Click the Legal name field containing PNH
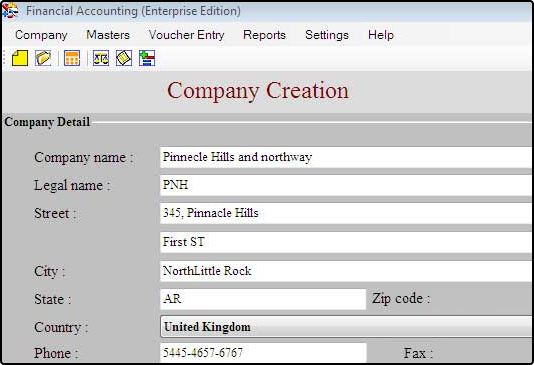 [346, 185]
